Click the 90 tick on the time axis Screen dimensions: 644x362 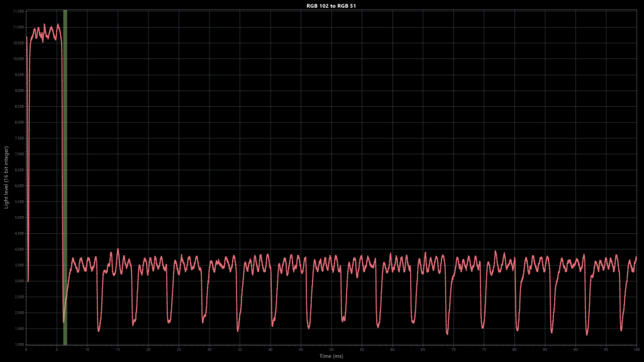click(575, 349)
